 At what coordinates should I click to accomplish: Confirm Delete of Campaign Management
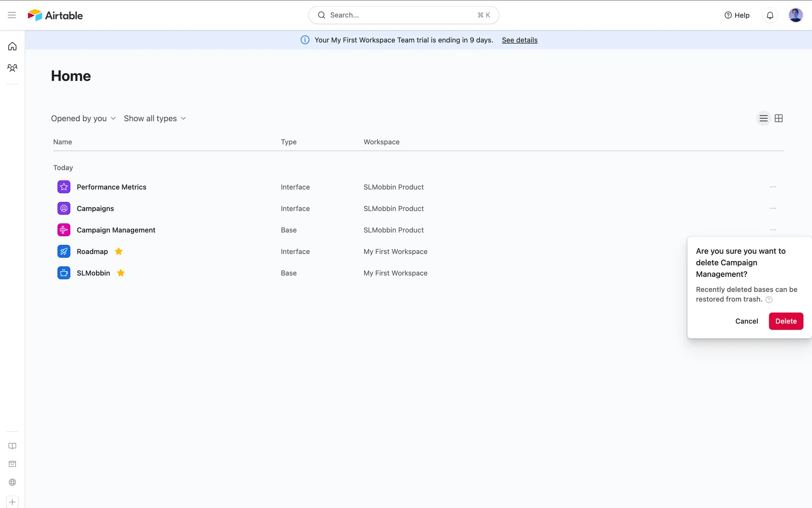(786, 321)
